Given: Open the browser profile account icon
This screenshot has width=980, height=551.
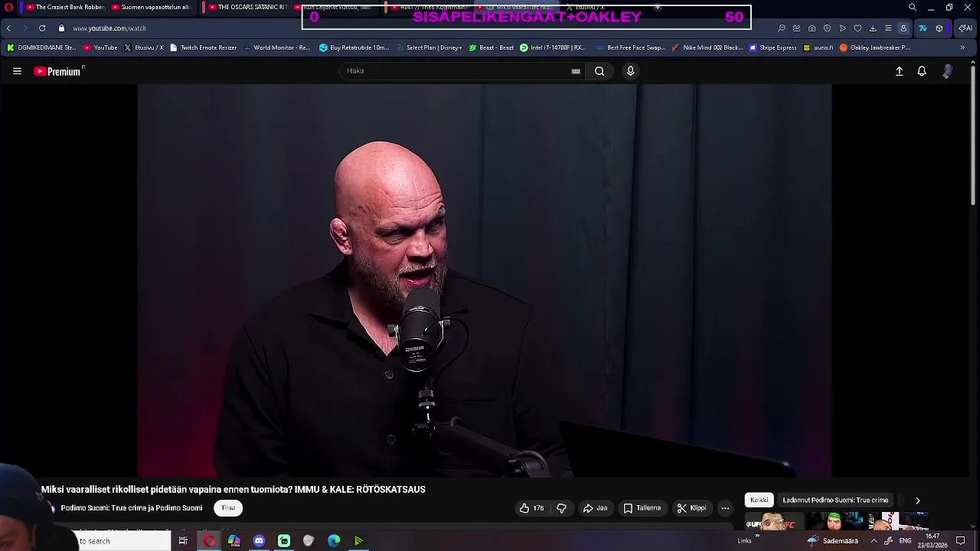Looking at the screenshot, I should click(903, 28).
